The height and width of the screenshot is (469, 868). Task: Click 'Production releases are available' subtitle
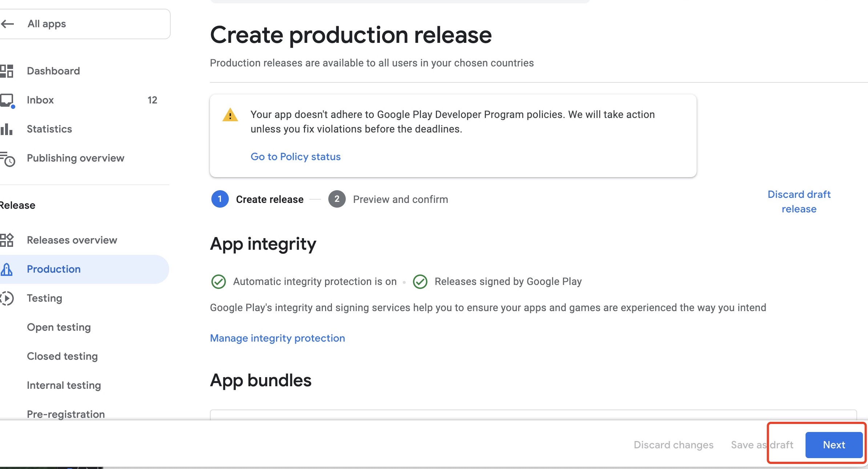tap(372, 63)
